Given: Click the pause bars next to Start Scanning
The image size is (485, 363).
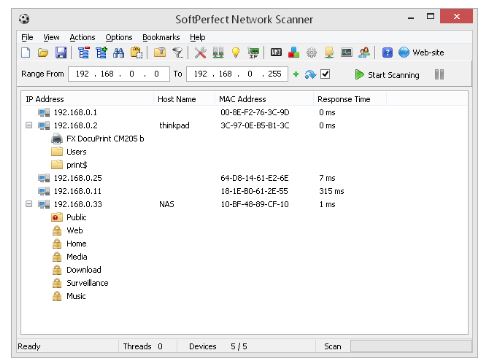Looking at the screenshot, I should tap(439, 74).
